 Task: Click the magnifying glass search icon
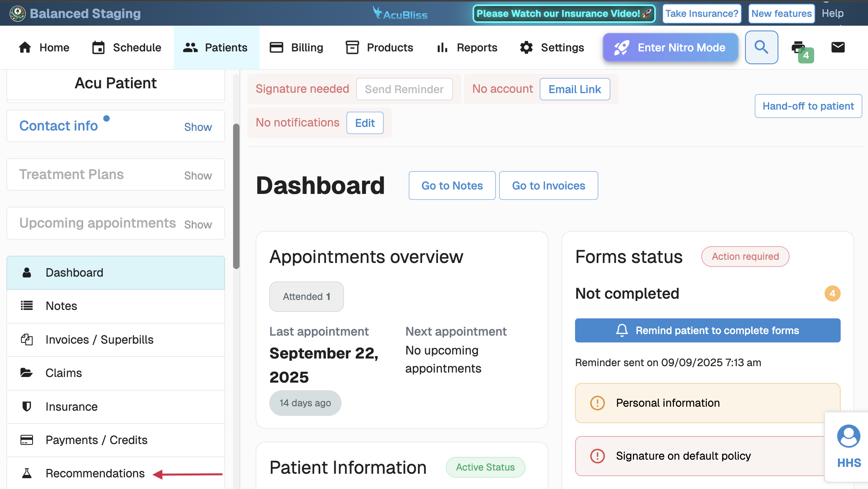pos(761,47)
